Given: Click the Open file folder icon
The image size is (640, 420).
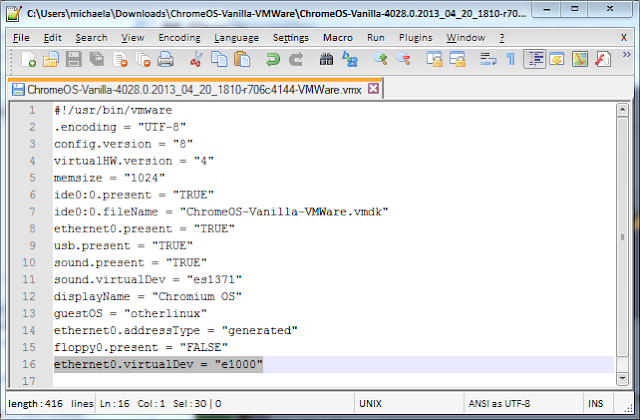Looking at the screenshot, I should coord(51,59).
